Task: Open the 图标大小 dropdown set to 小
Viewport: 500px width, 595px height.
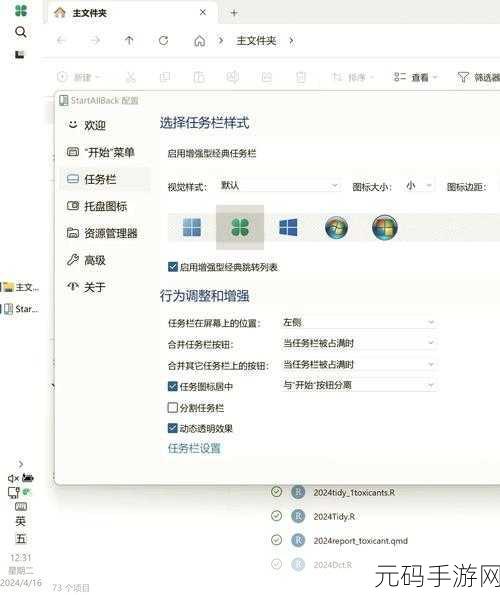Action: point(418,186)
